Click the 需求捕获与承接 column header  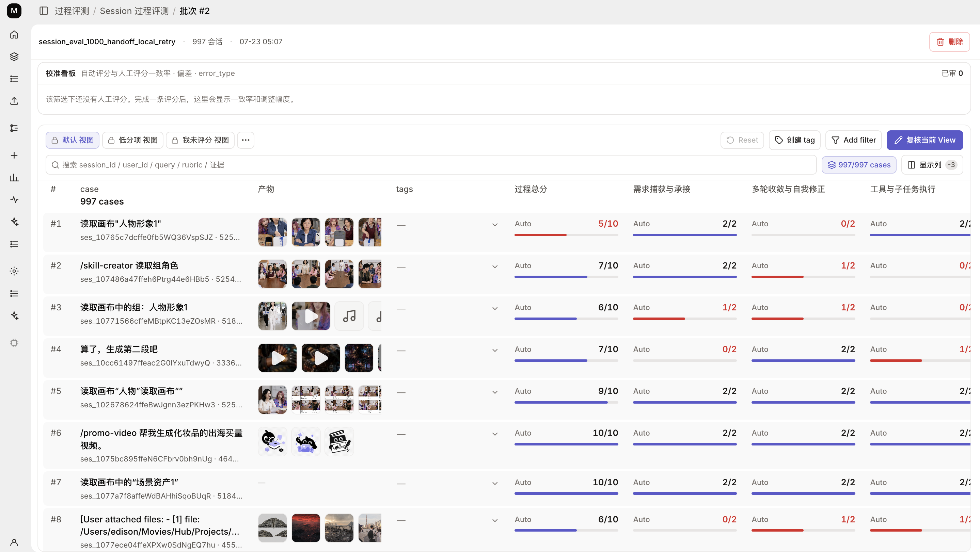click(662, 189)
